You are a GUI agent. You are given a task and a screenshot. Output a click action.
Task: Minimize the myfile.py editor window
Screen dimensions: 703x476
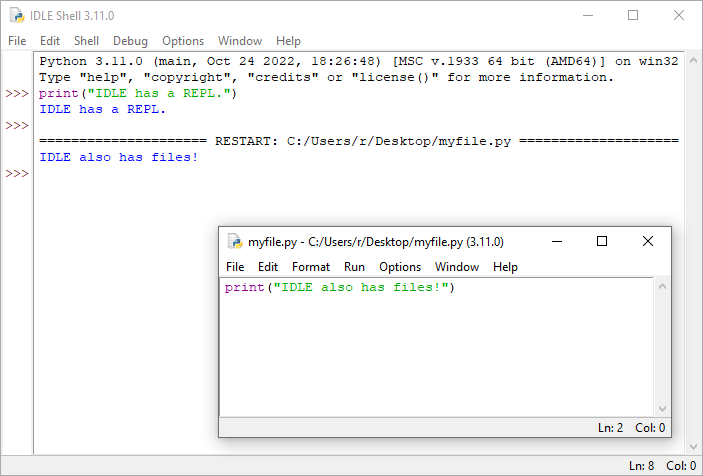click(x=557, y=242)
